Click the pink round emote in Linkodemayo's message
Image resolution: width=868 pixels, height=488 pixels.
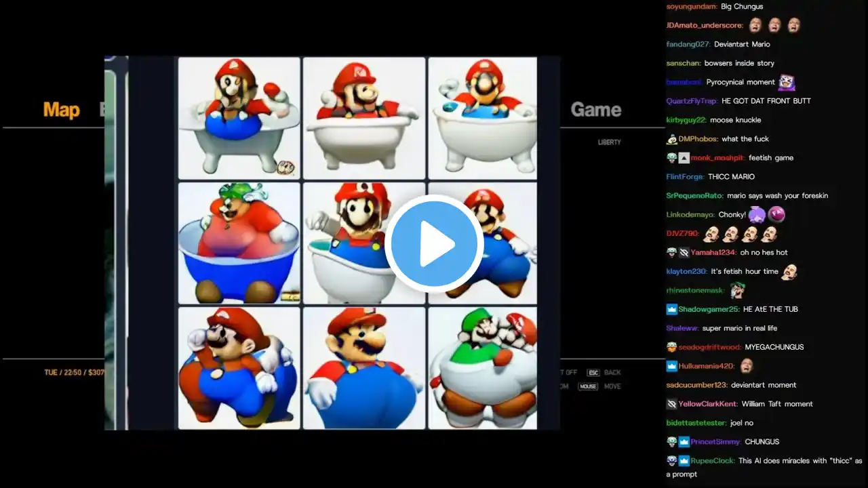(x=776, y=215)
